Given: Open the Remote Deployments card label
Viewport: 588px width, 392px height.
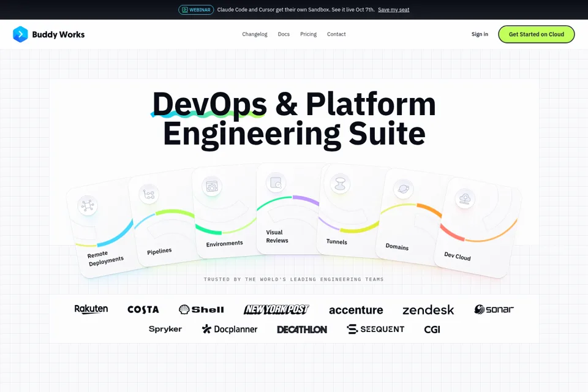Looking at the screenshot, I should [105, 258].
